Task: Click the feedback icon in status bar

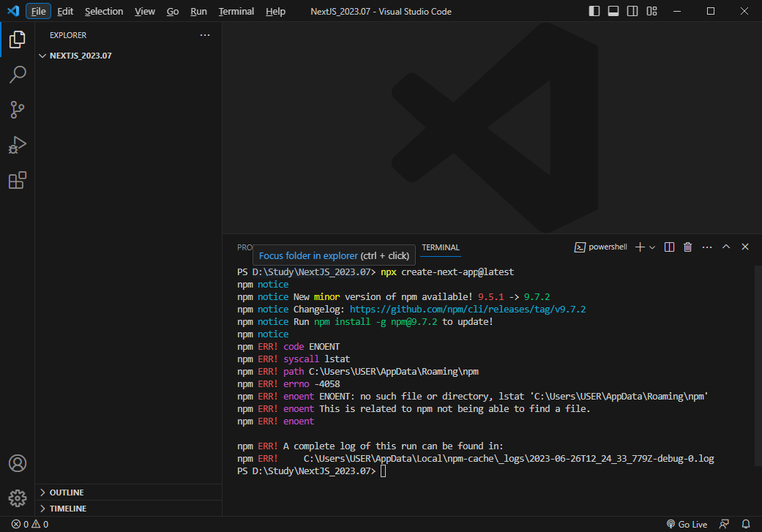Action: coord(724,524)
